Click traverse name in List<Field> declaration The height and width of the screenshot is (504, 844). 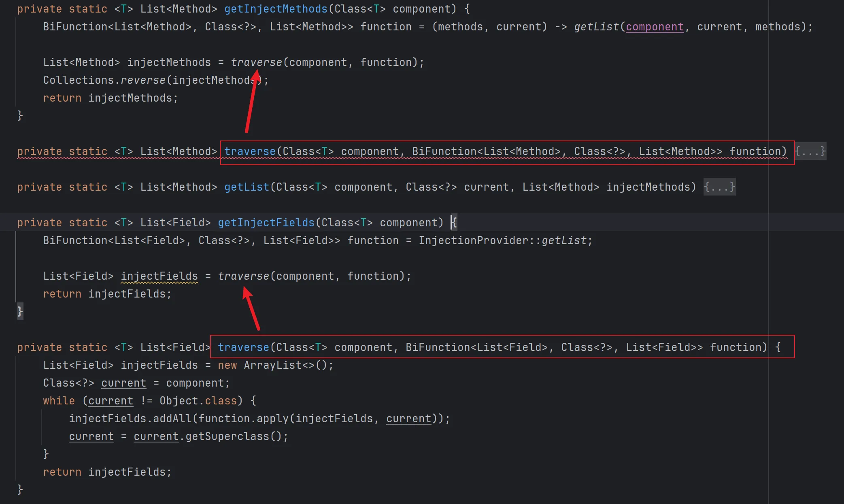(x=243, y=347)
